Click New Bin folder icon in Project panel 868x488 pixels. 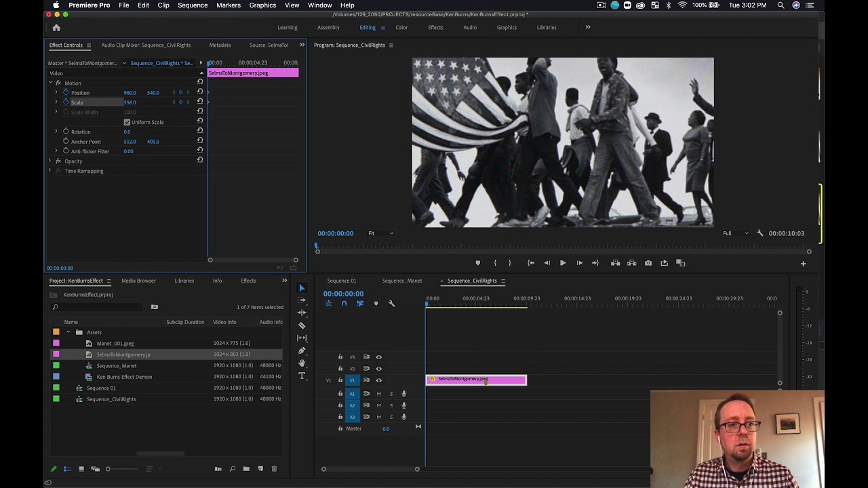click(x=246, y=469)
